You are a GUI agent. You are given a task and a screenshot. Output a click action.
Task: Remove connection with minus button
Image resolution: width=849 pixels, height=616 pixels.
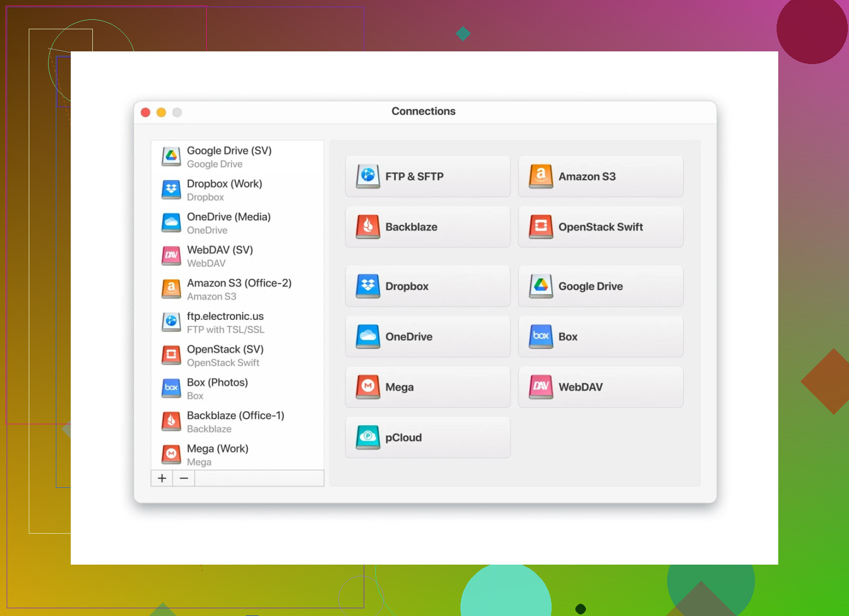tap(184, 478)
